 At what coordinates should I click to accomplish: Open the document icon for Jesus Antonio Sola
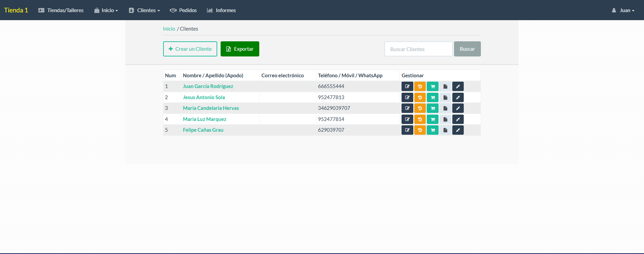tap(445, 97)
